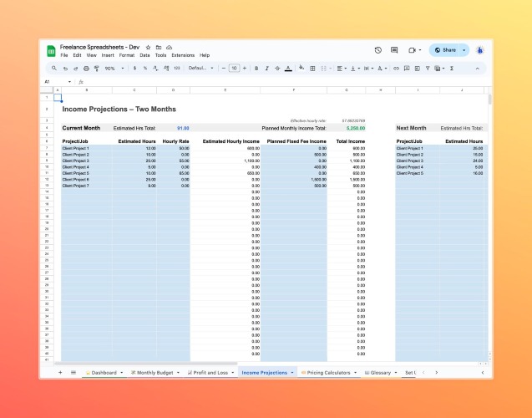This screenshot has height=418, width=532.
Task: Open the Extensions menu
Action: tap(183, 55)
